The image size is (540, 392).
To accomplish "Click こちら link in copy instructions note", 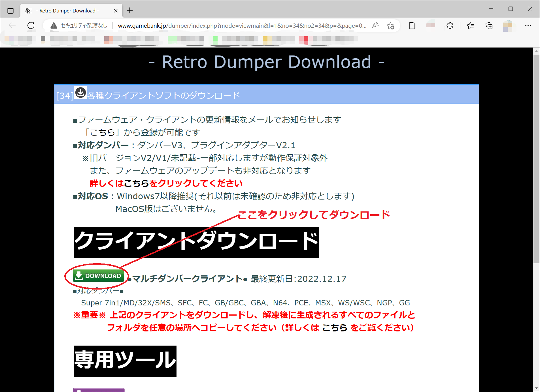I will (335, 327).
